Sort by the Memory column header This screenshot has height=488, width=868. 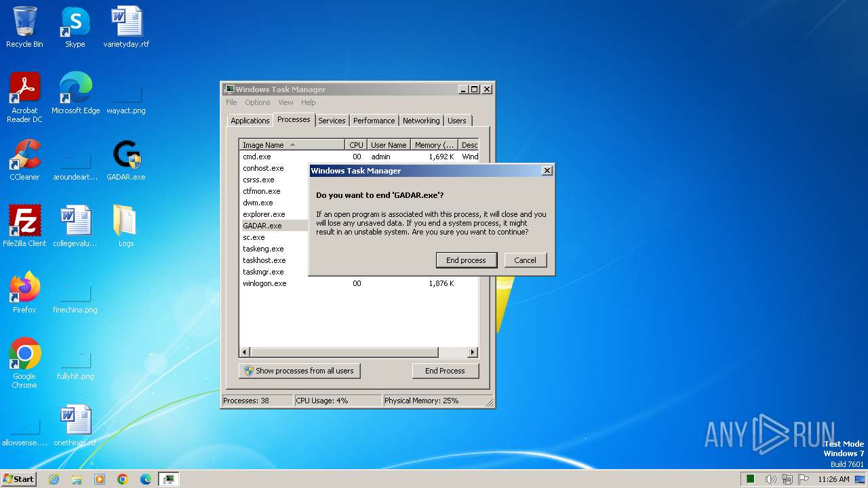pos(434,145)
